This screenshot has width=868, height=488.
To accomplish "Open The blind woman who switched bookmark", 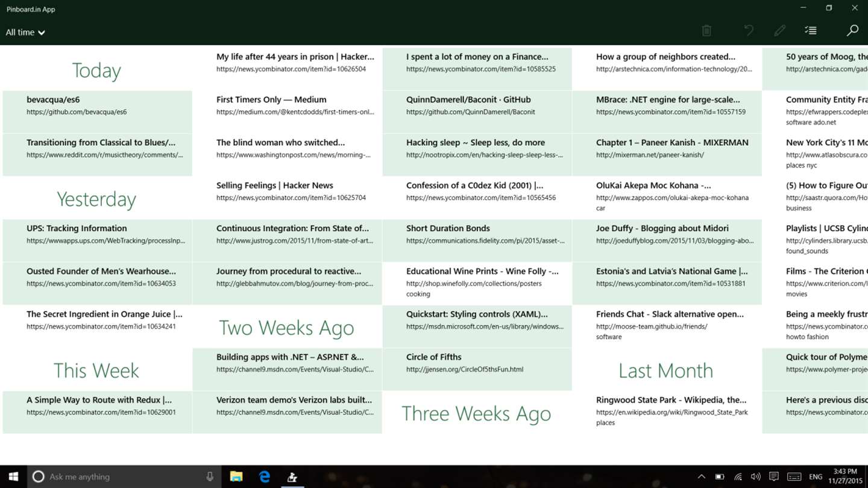I will 288,155.
